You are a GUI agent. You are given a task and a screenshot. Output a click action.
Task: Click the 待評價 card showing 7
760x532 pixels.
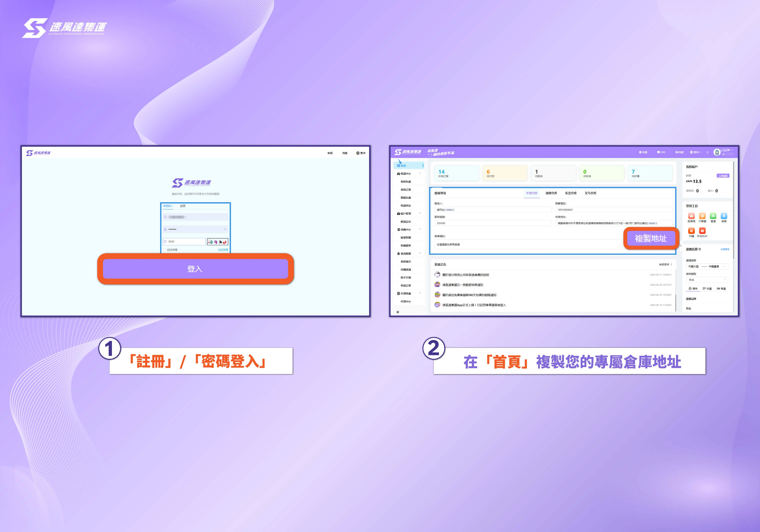(650, 173)
